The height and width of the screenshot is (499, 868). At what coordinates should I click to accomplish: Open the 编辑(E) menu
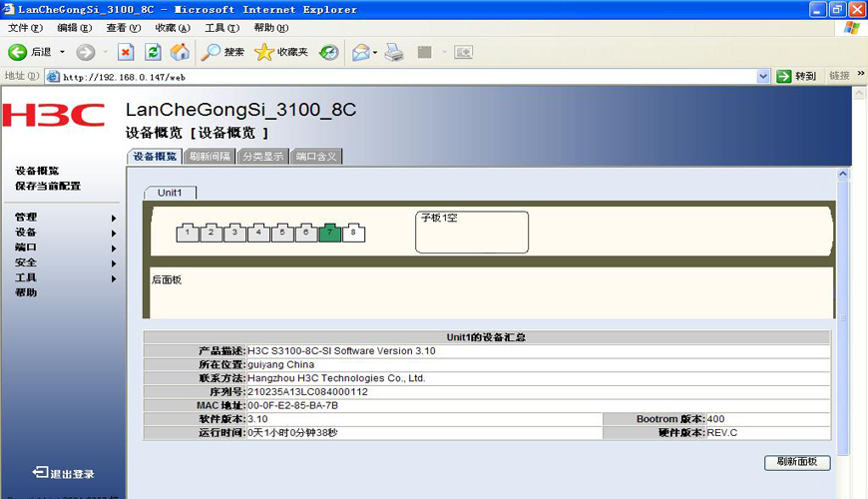pyautogui.click(x=74, y=28)
